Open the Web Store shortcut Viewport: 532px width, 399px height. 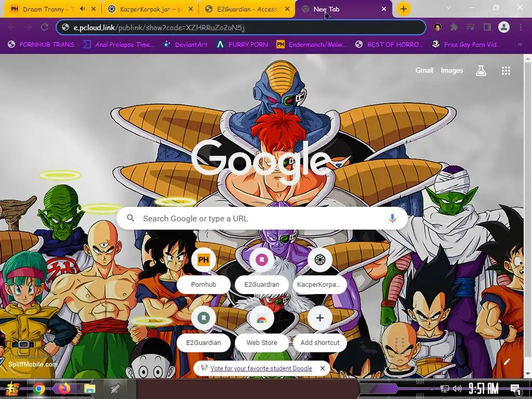point(262,328)
